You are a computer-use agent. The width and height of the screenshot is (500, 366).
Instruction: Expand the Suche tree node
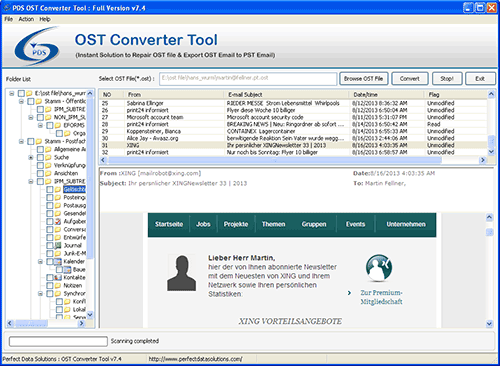pos(31,157)
